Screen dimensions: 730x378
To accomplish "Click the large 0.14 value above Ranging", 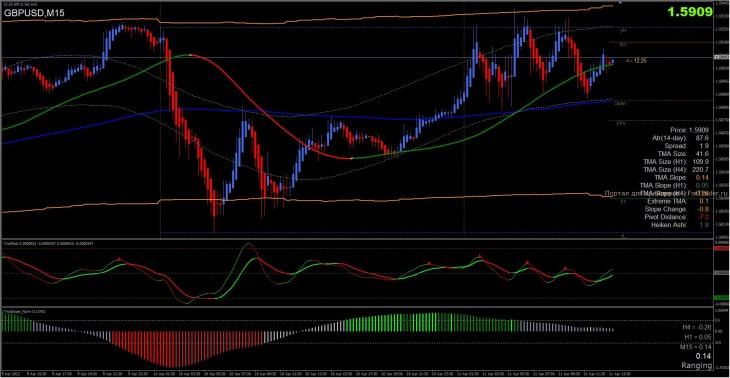I will [703, 356].
